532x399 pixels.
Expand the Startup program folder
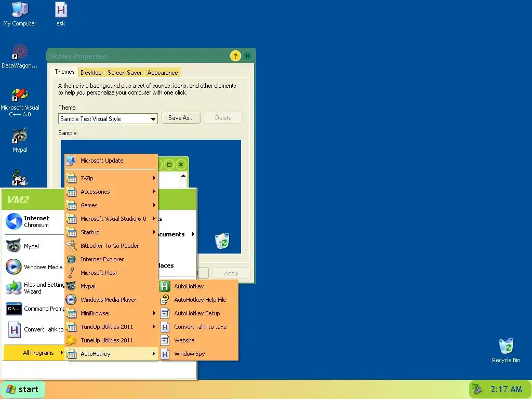(x=111, y=232)
